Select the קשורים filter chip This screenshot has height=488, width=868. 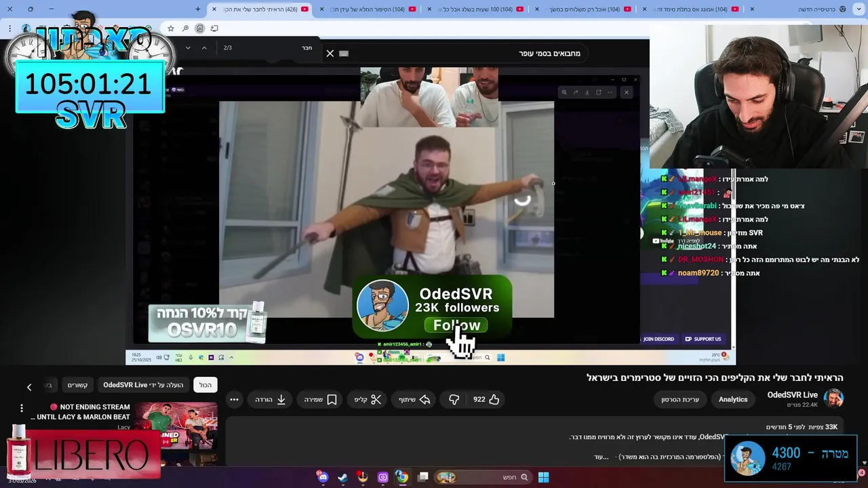coord(77,385)
